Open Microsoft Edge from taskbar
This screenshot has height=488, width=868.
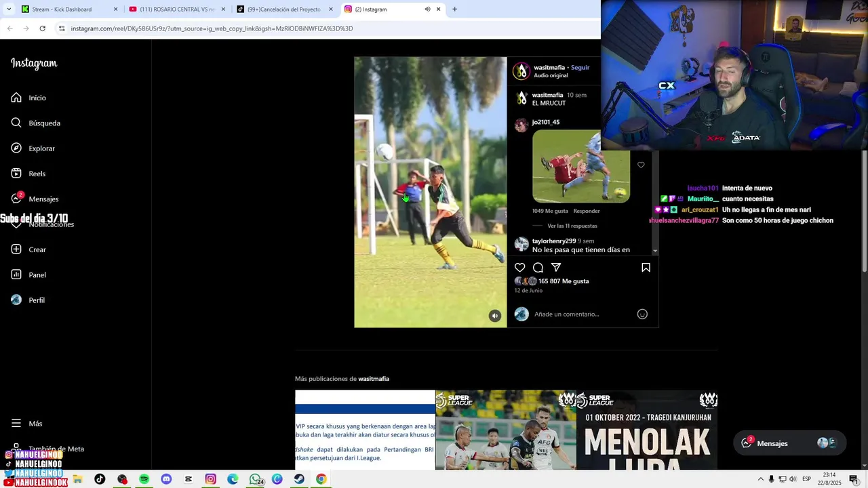[233, 479]
